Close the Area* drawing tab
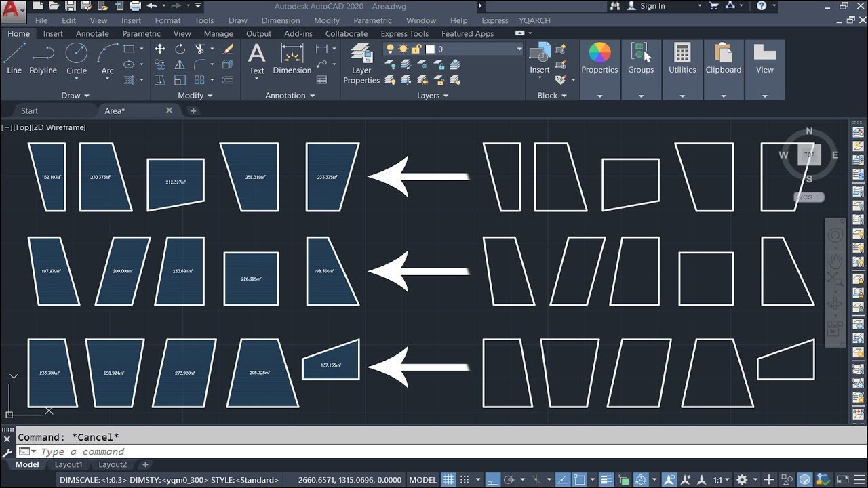The width and height of the screenshot is (868, 488). pyautogui.click(x=170, y=110)
